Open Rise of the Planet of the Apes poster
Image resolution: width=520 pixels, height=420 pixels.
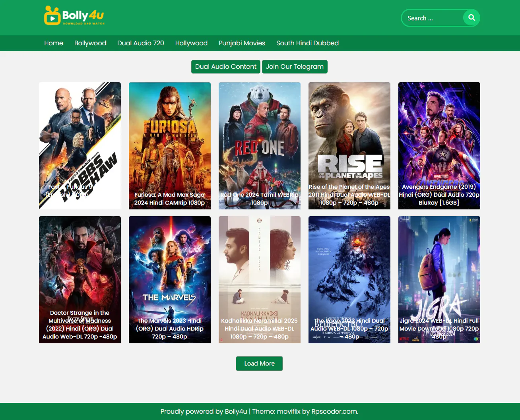[349, 145]
